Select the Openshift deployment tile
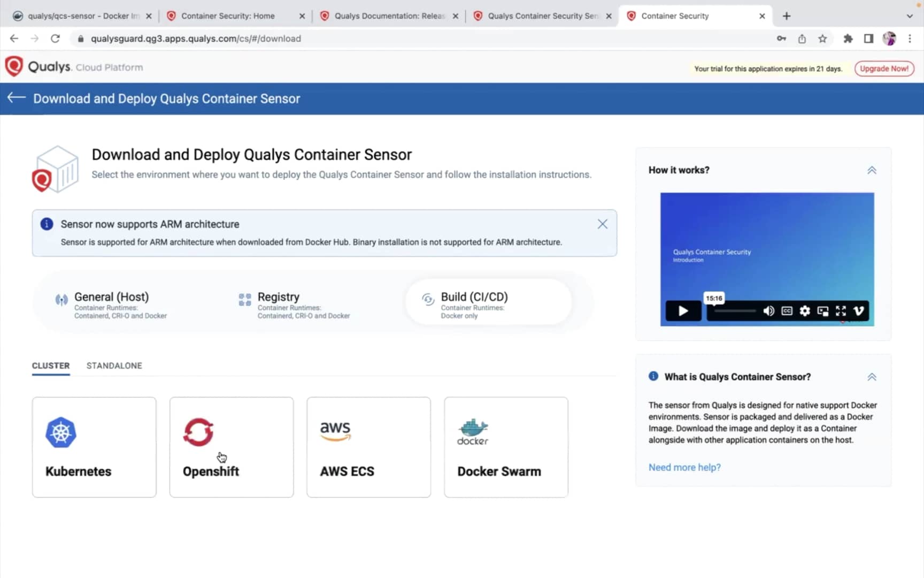Screen dimensions: 924x578 [x=231, y=447]
